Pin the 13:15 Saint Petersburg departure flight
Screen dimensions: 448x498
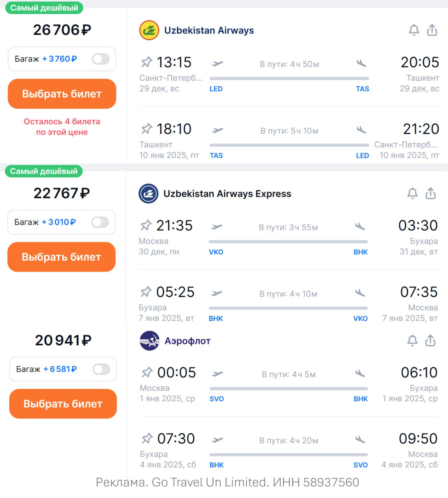point(146,62)
